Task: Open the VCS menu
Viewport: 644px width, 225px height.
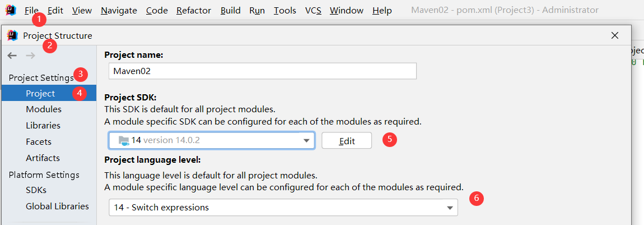Action: (313, 10)
